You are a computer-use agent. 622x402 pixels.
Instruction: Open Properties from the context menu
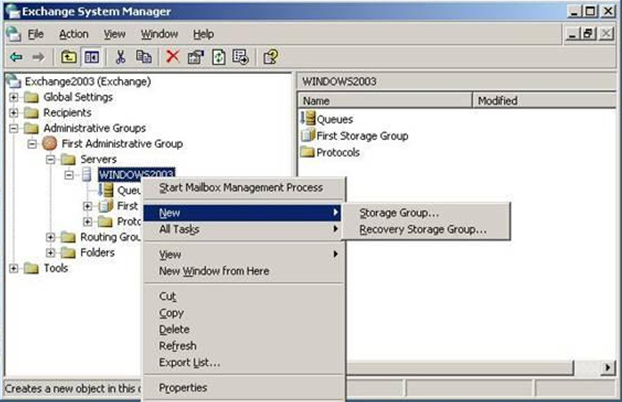point(243,388)
